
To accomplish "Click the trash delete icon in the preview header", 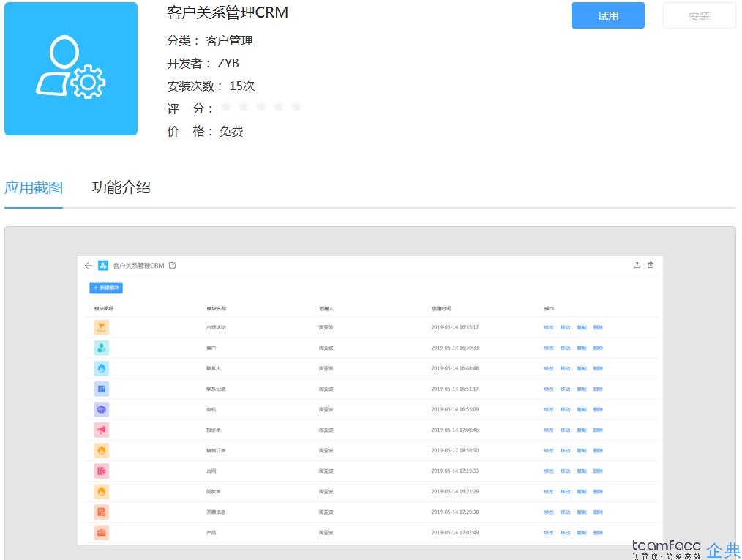I will pos(651,265).
